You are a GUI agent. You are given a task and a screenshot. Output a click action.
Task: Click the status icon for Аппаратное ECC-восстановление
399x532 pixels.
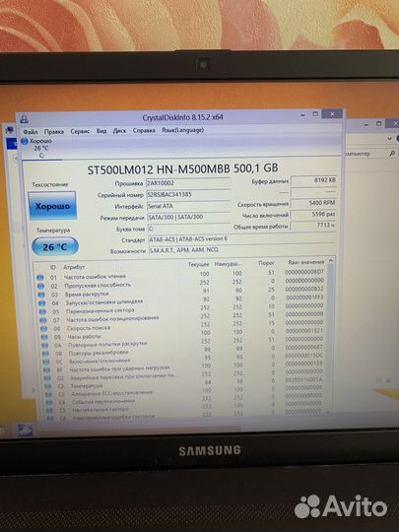pyautogui.click(x=49, y=394)
